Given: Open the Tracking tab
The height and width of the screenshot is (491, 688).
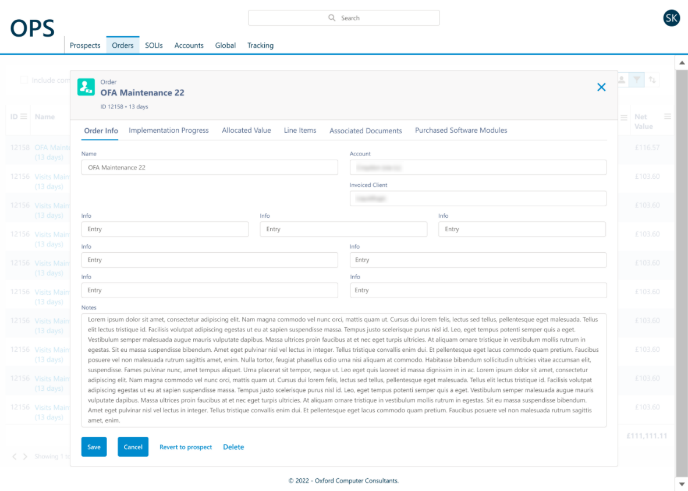Looking at the screenshot, I should pyautogui.click(x=260, y=45).
